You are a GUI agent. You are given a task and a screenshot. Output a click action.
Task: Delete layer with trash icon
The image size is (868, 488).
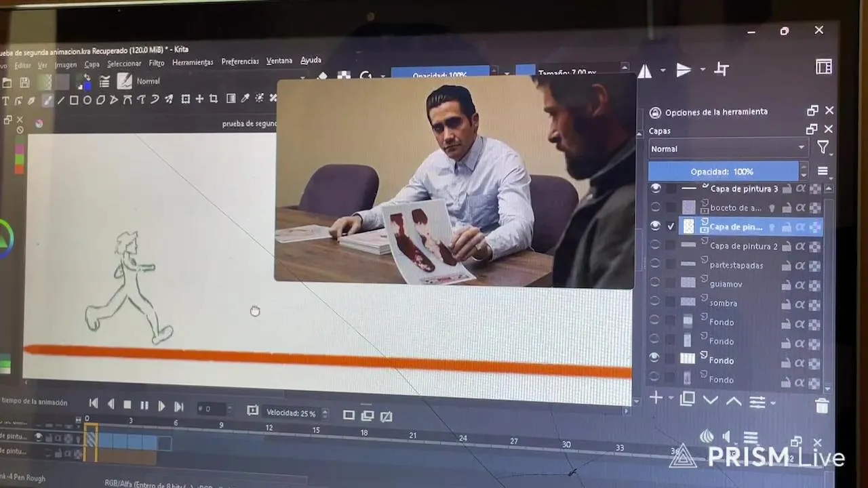(822, 406)
